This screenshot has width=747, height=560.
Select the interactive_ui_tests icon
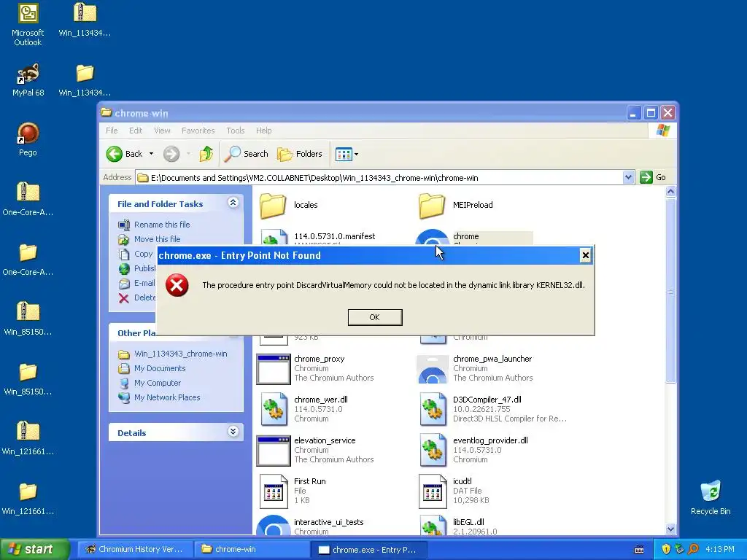[x=273, y=525]
